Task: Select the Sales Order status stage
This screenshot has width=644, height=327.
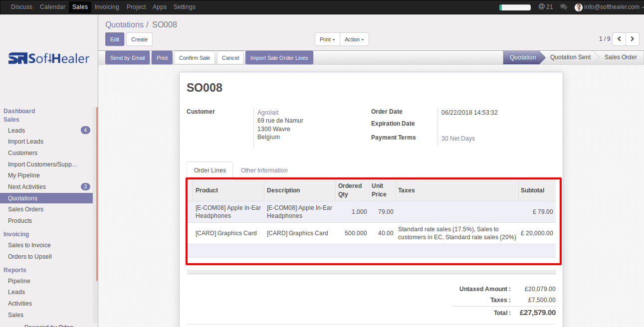Action: tap(621, 57)
